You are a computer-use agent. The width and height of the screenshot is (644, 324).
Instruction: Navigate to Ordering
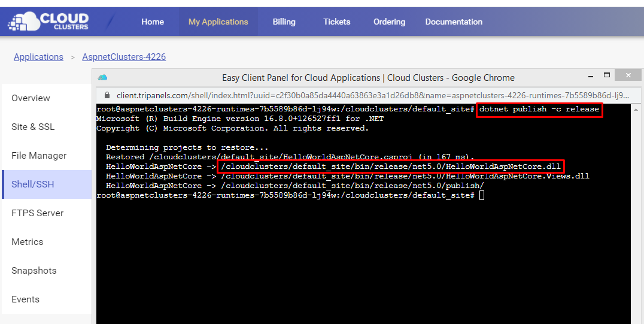(x=389, y=22)
